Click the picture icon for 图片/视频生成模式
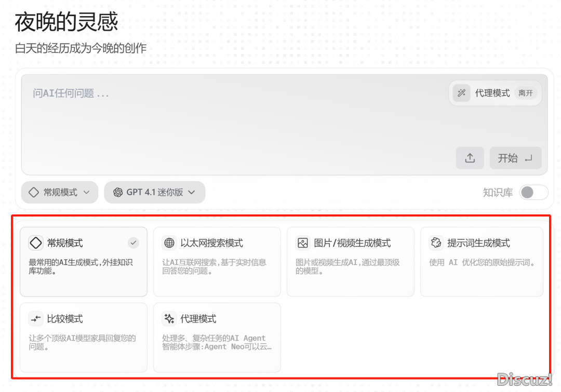 (x=303, y=243)
